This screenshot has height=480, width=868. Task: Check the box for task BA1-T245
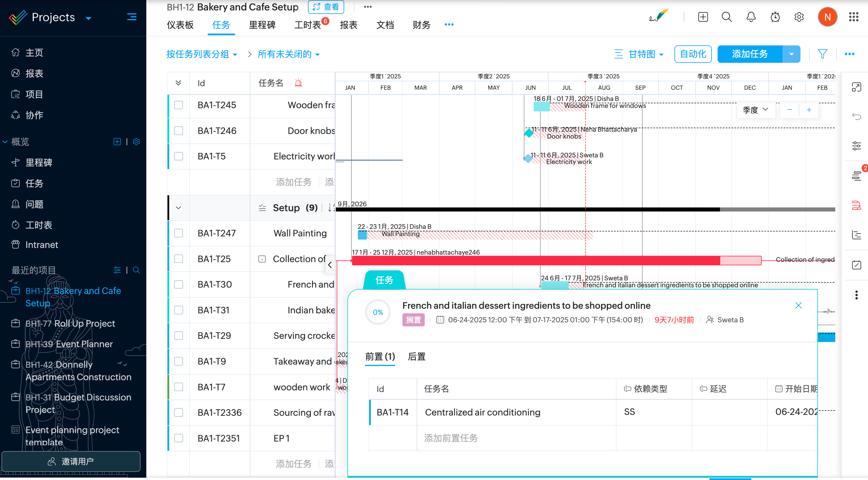178,105
